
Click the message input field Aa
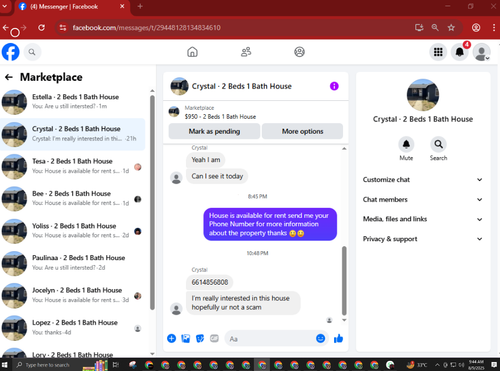(269, 339)
